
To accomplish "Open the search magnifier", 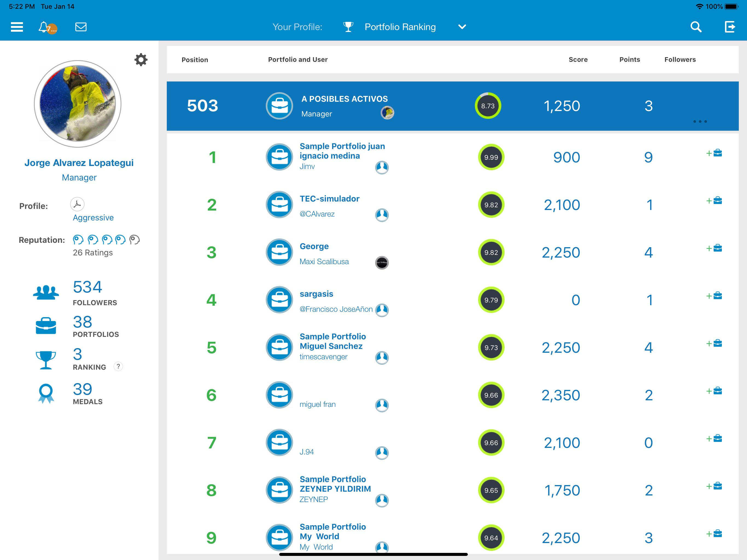I will click(696, 27).
